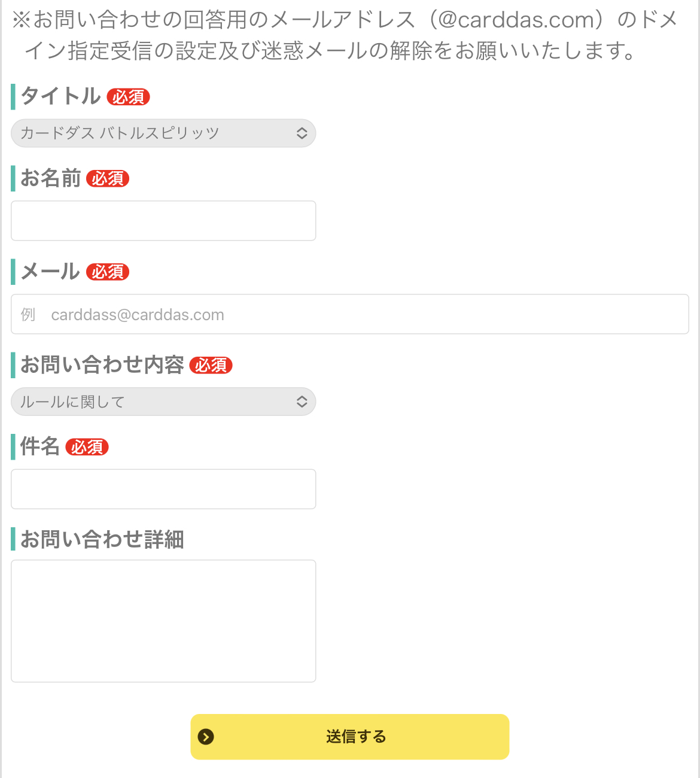The width and height of the screenshot is (700, 778).
Task: Click the red 必須 badge beside お問い合わせ内容
Action: coord(211,365)
